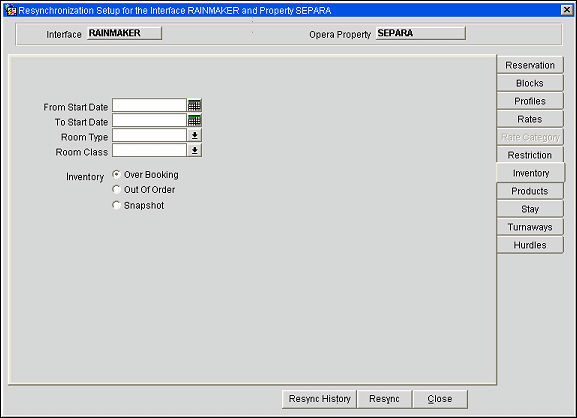
Task: Click the Resync button
Action: tap(384, 399)
